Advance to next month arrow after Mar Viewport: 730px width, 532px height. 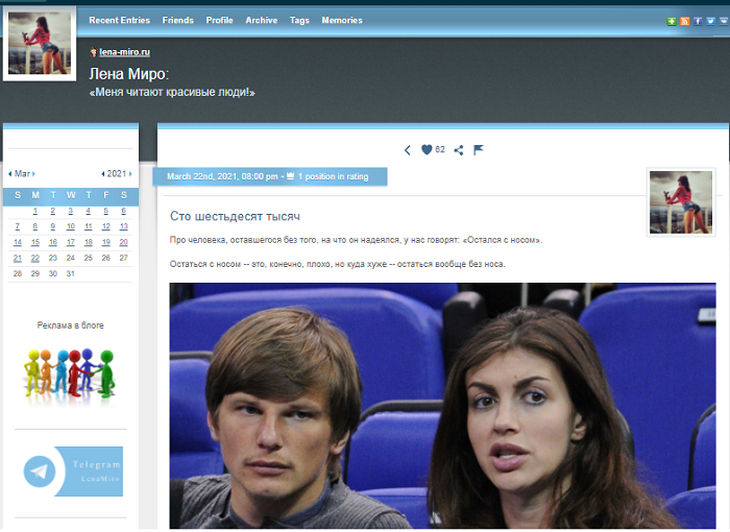pos(33,174)
